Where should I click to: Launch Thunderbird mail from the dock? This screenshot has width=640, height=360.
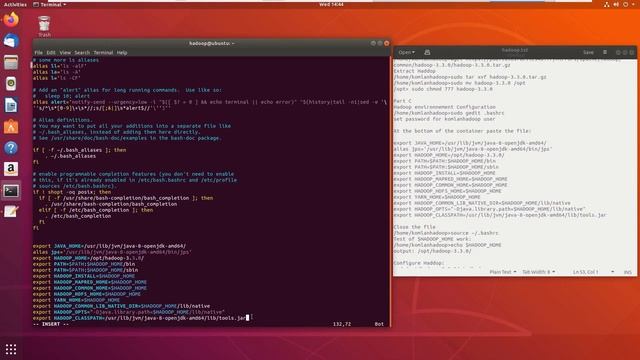pyautogui.click(x=11, y=41)
